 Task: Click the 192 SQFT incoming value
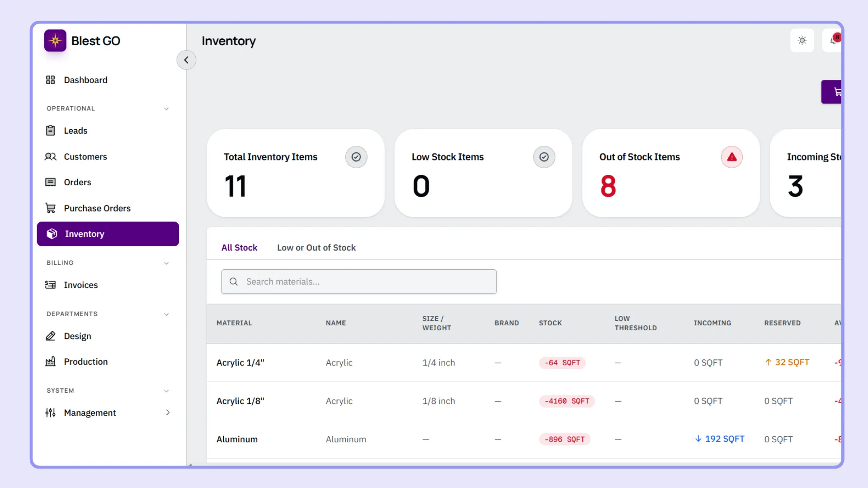(x=719, y=439)
